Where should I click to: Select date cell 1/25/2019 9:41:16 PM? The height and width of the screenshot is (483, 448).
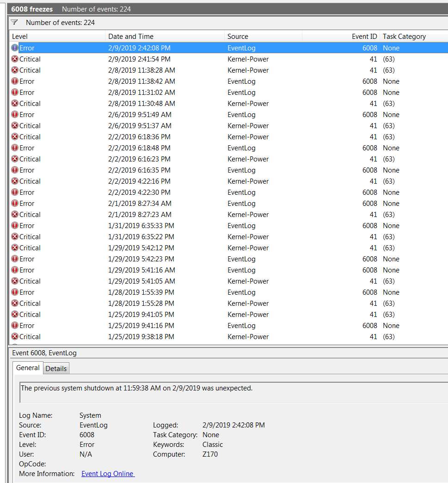[141, 325]
